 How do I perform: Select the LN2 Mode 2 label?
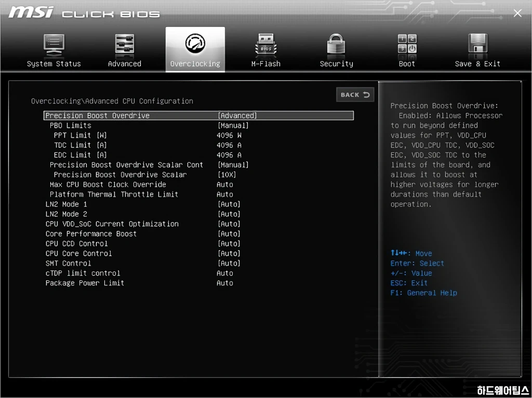[x=66, y=214]
